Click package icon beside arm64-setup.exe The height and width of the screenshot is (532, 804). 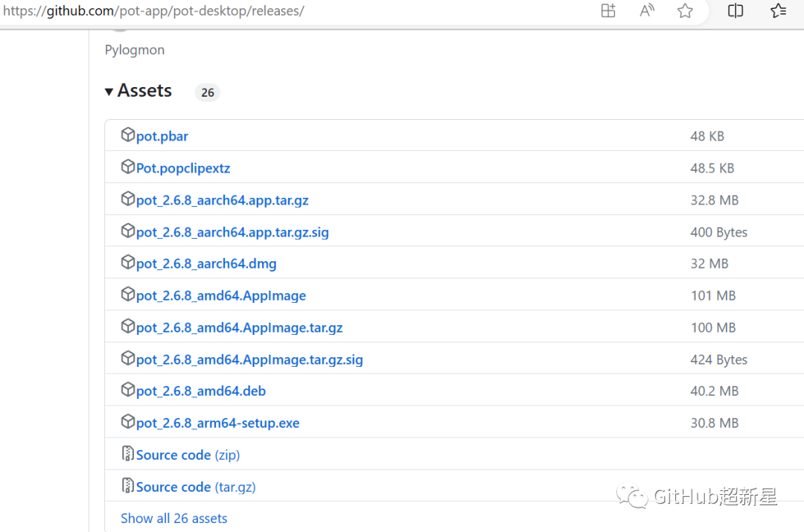[x=128, y=422]
